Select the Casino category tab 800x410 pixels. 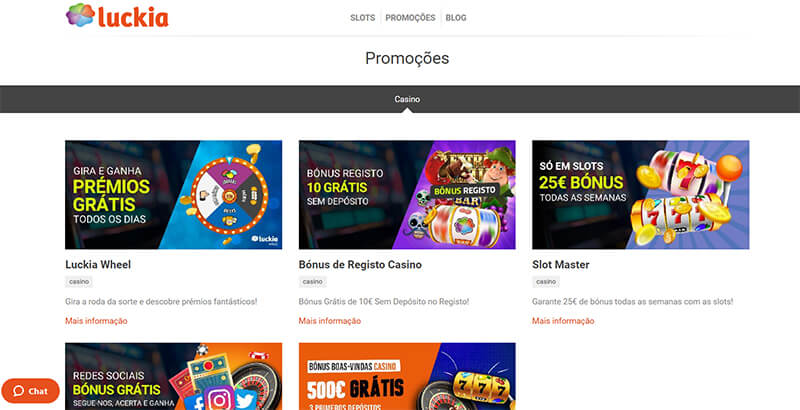click(x=407, y=99)
